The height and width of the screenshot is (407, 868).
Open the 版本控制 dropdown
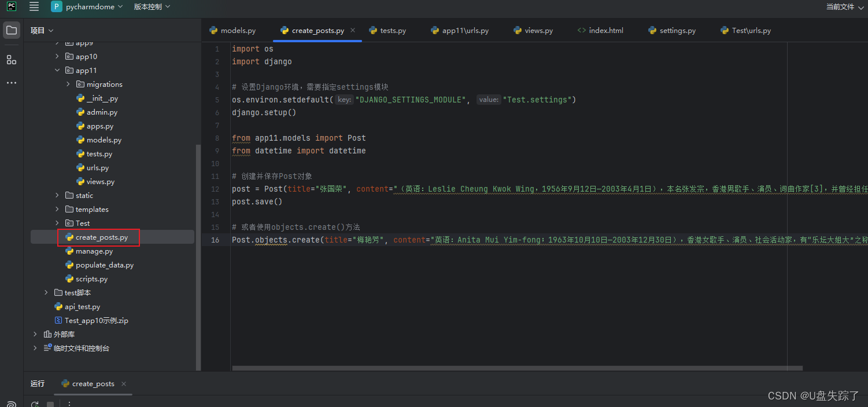click(x=152, y=6)
